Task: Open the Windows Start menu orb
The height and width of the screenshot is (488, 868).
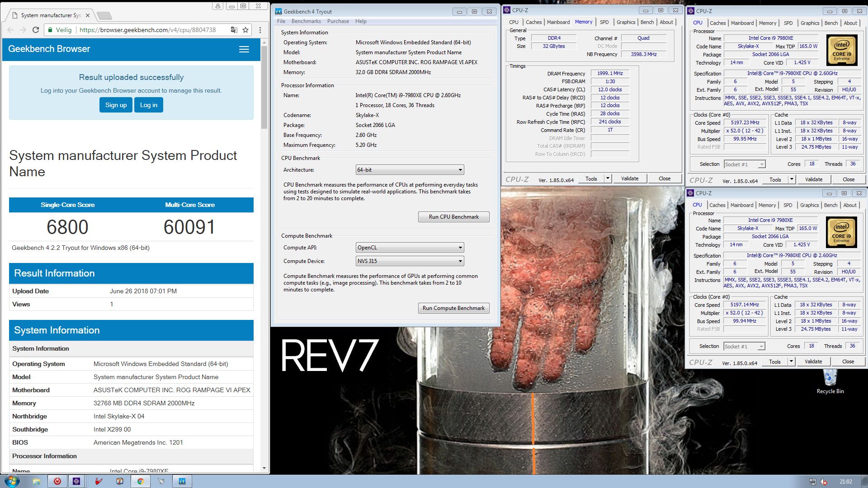Action: [12, 481]
